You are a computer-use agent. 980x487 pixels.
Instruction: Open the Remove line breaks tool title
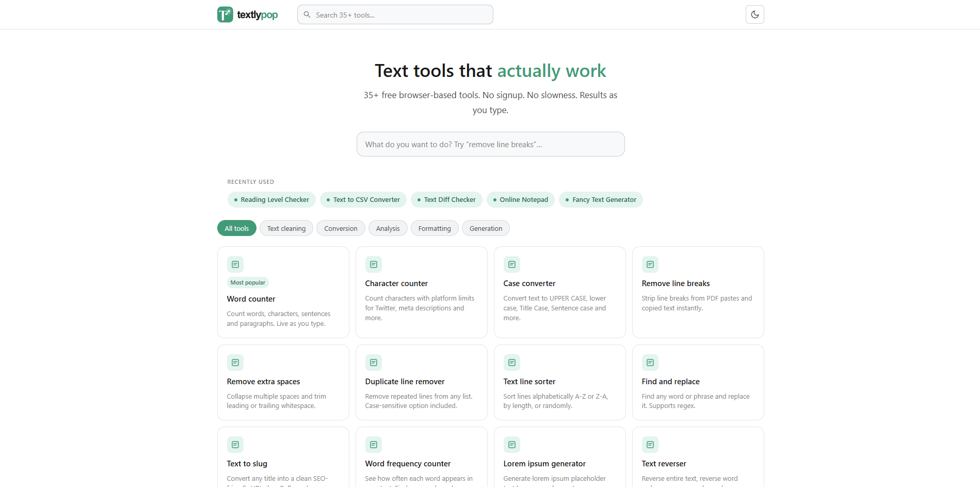676,284
